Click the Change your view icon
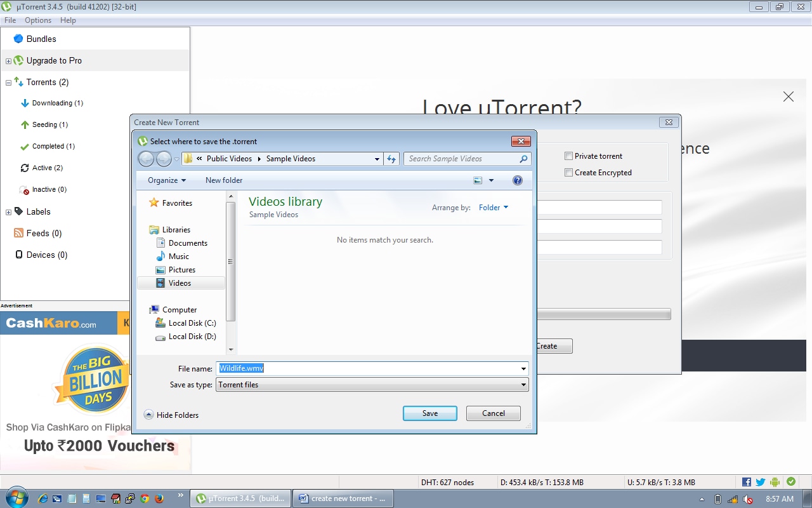Viewport: 812px width, 508px height. (478, 180)
